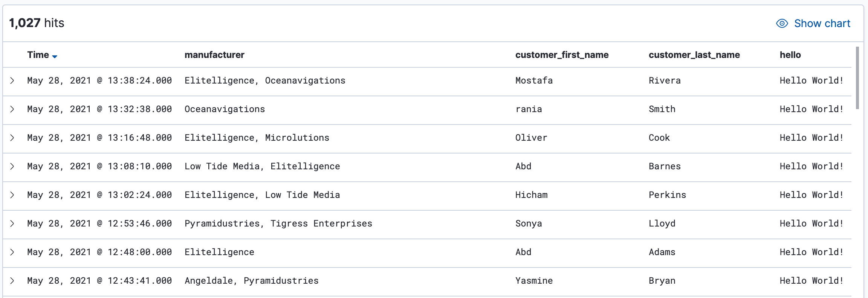Toggle chart visibility eye icon
868x298 pixels.
click(782, 23)
